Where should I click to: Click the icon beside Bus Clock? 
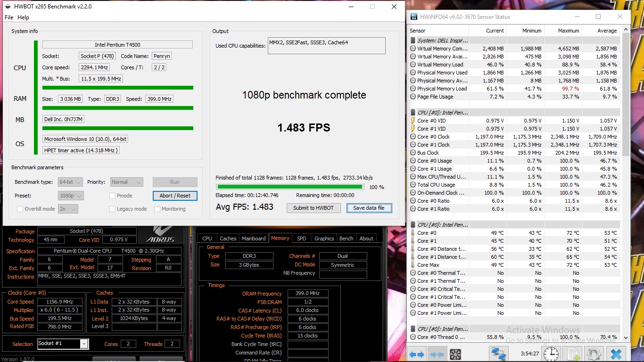[413, 153]
